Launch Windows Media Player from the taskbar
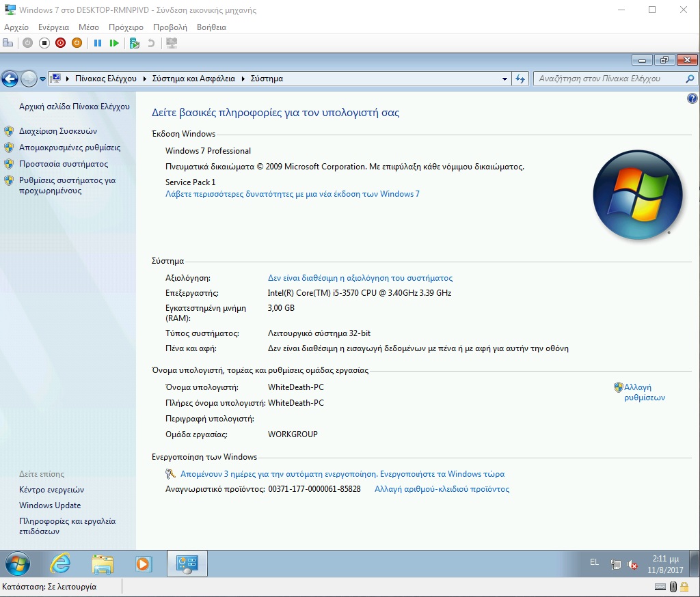Viewport: 700px width, 597px height. (144, 564)
